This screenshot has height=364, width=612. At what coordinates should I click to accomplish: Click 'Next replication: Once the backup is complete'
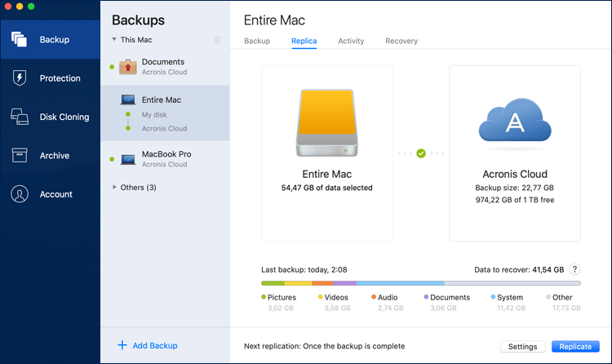[324, 346]
